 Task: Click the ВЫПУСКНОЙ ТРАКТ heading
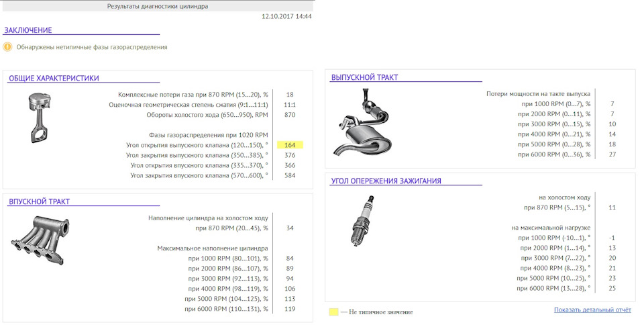coord(364,78)
